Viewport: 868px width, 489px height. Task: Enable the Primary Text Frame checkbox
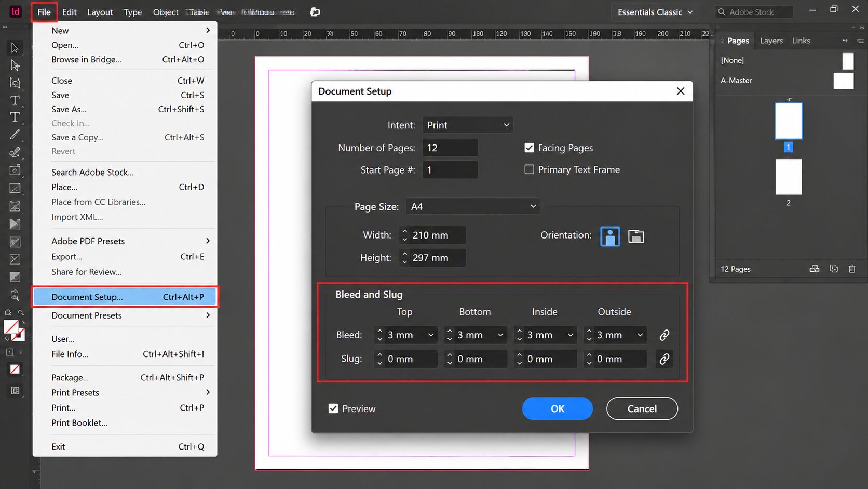pos(529,169)
